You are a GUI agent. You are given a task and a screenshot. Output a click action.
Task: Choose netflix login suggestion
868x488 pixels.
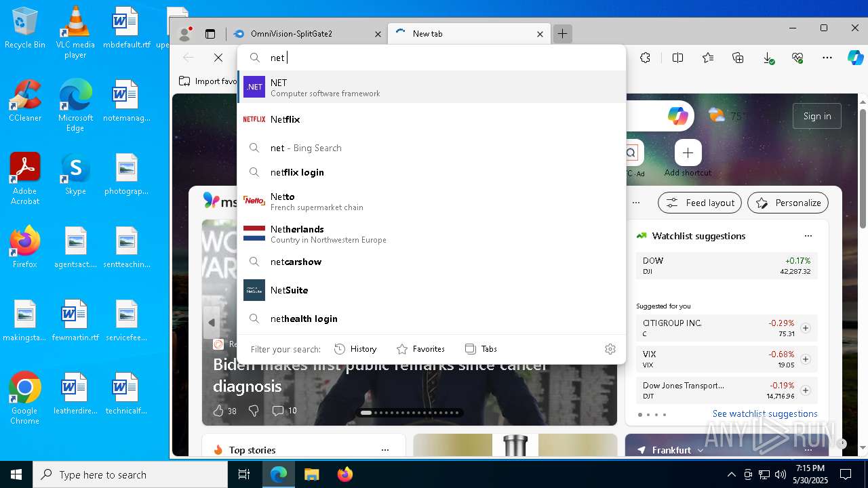[431, 172]
